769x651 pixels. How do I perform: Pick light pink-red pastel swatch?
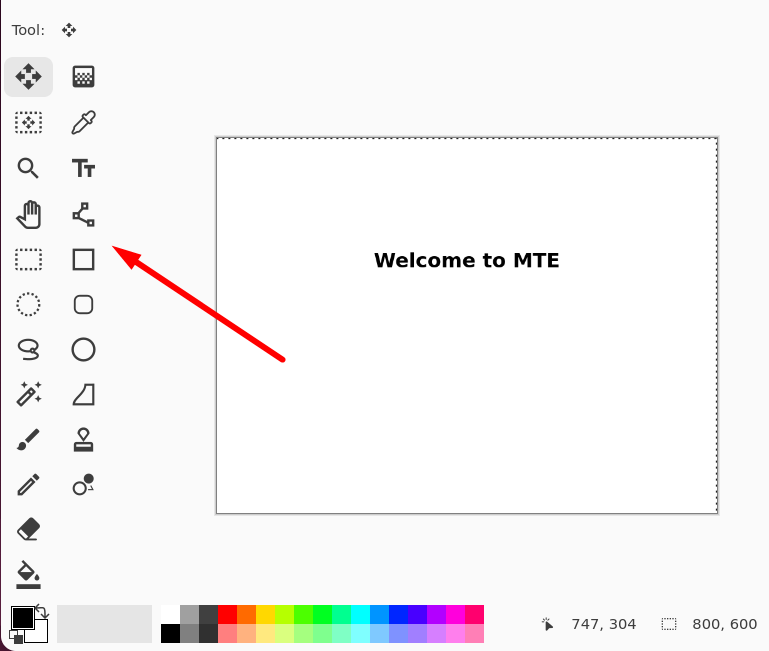tap(227, 633)
